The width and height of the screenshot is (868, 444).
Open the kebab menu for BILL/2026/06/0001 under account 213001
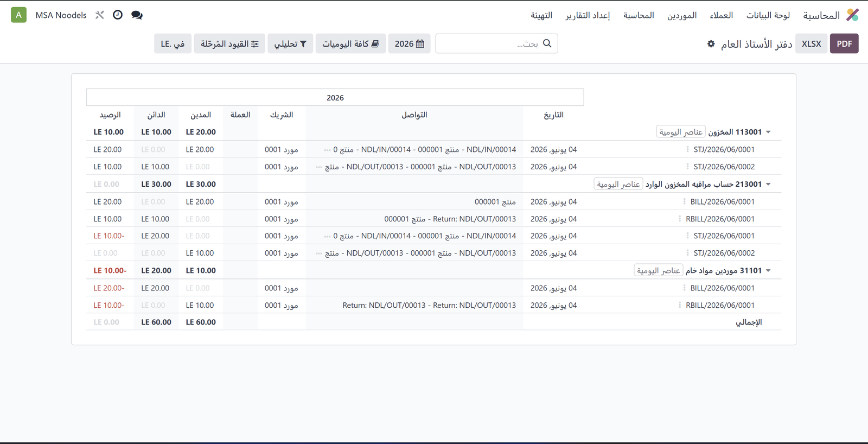coord(684,201)
